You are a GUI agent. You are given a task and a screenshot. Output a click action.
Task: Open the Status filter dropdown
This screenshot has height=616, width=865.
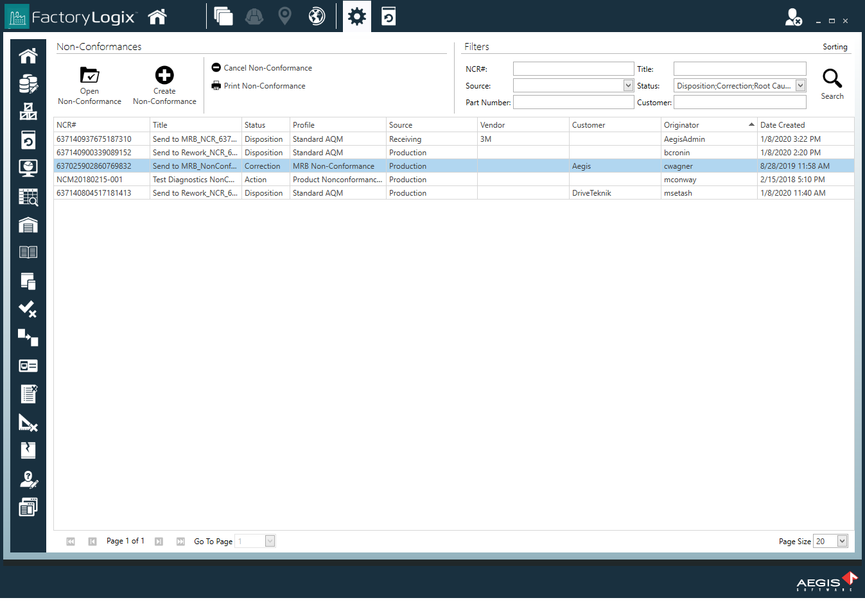click(800, 85)
